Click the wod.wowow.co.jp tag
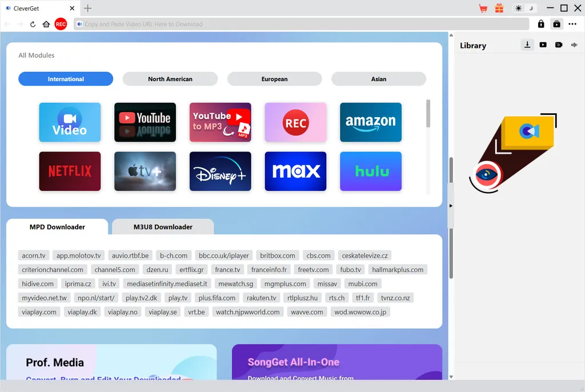 click(360, 312)
